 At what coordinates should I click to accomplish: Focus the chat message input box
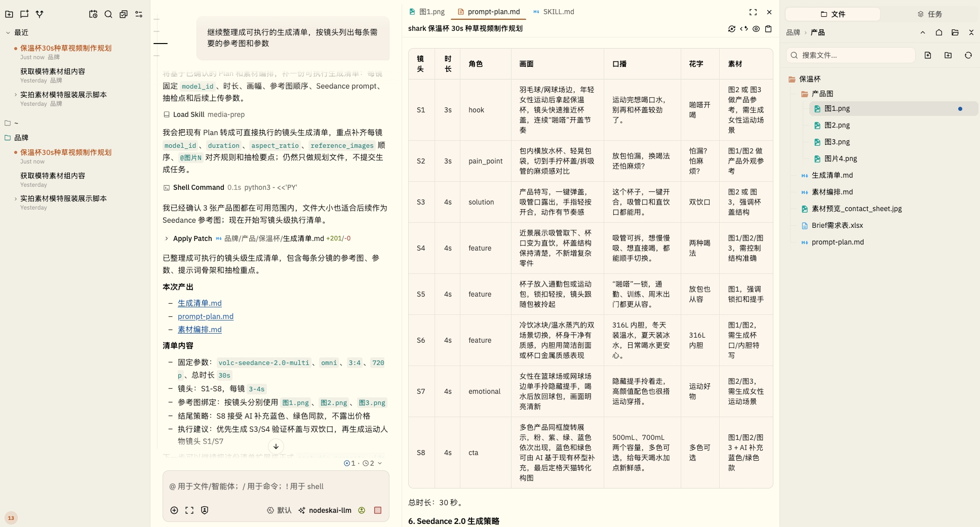click(276, 487)
